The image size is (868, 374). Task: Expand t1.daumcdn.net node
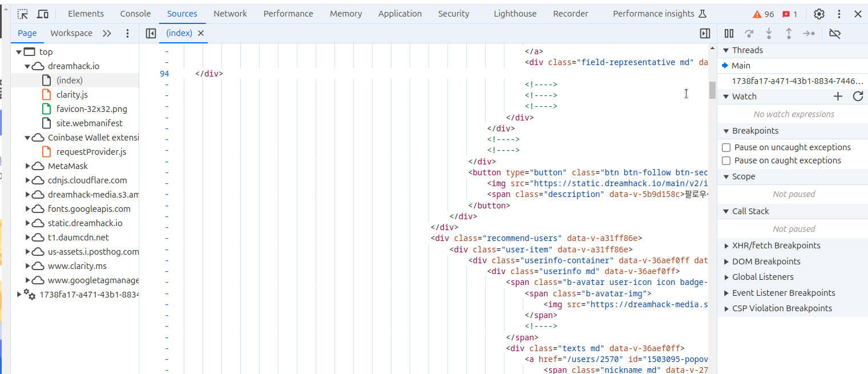27,238
